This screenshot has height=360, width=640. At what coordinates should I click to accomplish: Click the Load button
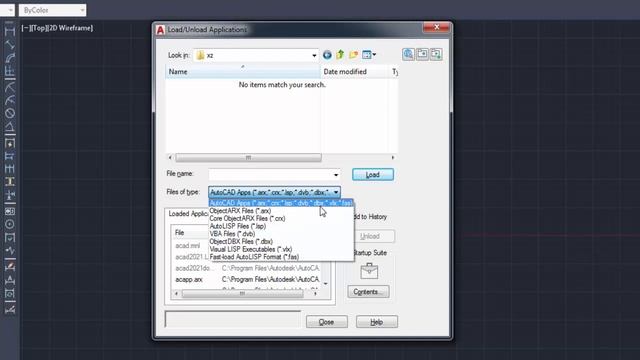[373, 175]
